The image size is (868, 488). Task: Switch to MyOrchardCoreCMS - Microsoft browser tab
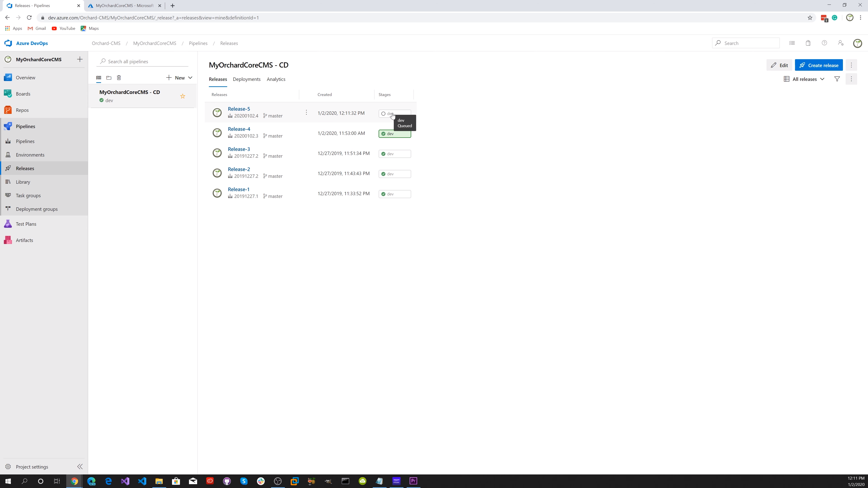click(124, 6)
